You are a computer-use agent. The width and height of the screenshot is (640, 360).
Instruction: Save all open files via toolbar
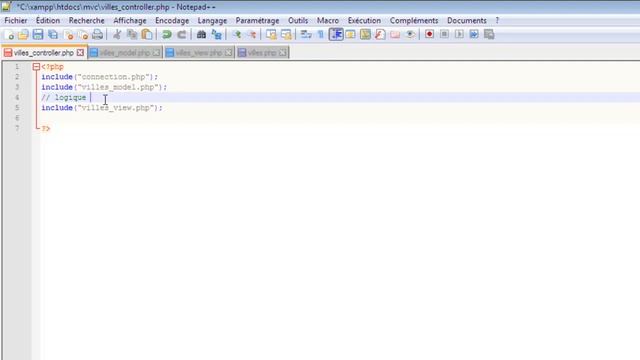click(x=53, y=35)
